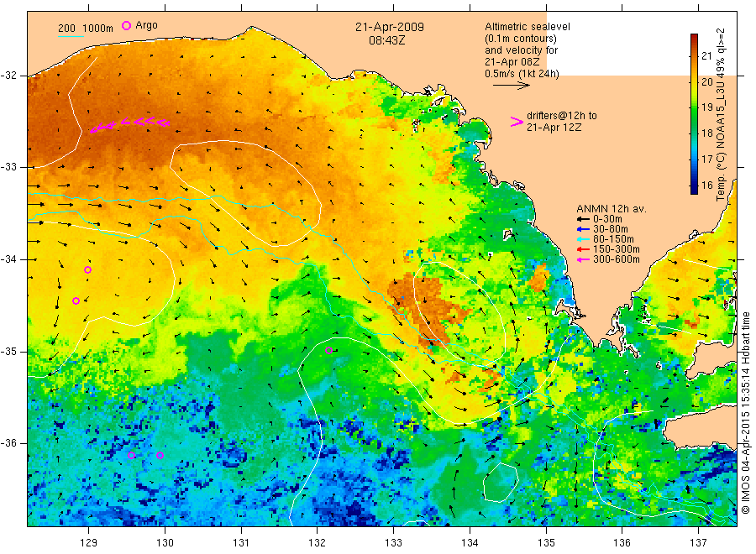This screenshot has width=756, height=554.
Task: Click the IMOS copyright timestamp text
Action: (x=745, y=413)
